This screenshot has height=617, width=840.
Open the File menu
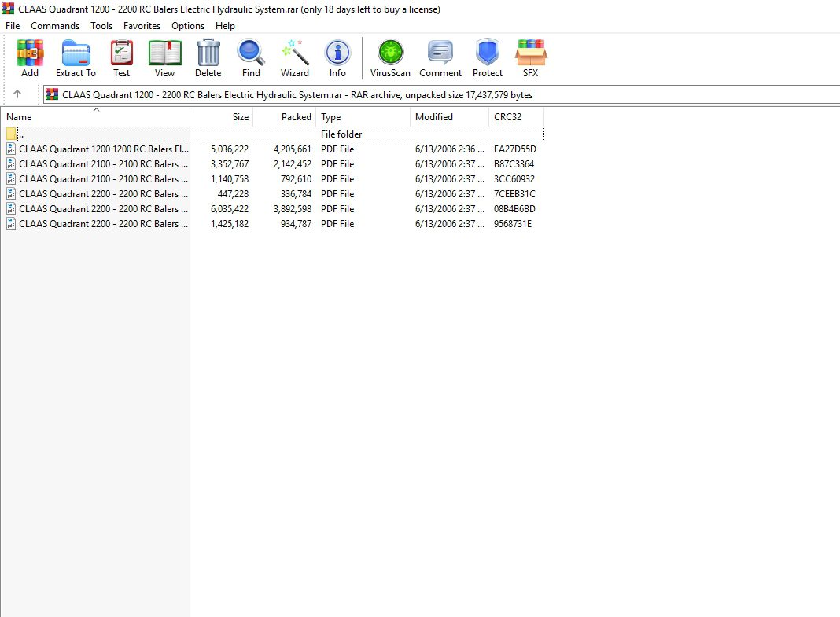pos(13,26)
